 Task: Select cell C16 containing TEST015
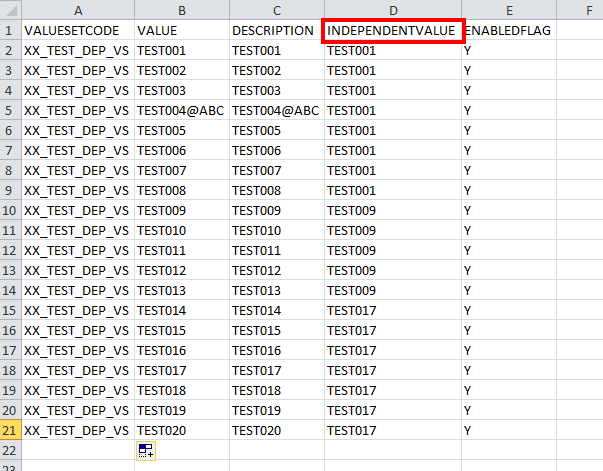click(x=277, y=330)
